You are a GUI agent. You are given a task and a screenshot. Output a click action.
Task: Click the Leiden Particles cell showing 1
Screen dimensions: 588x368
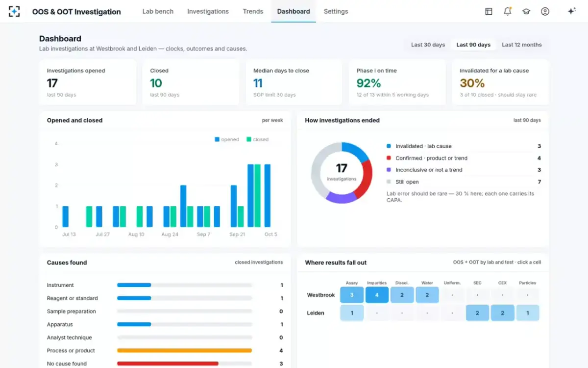point(527,313)
